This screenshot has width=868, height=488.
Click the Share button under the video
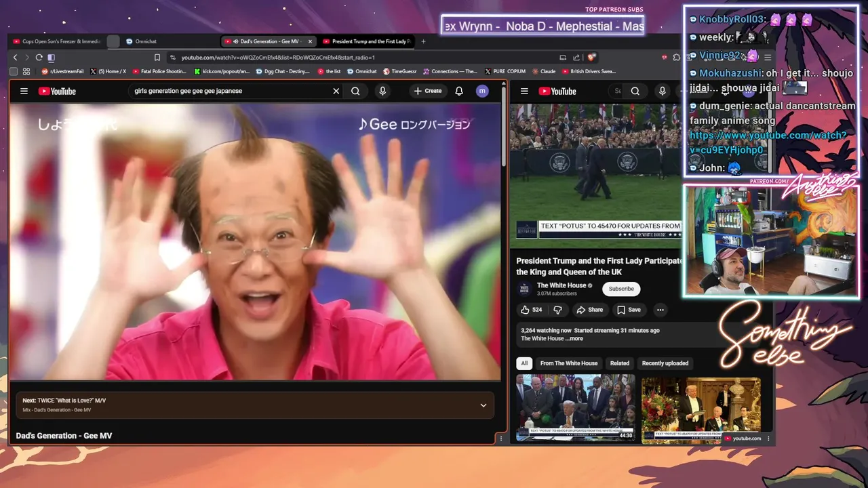tap(589, 310)
